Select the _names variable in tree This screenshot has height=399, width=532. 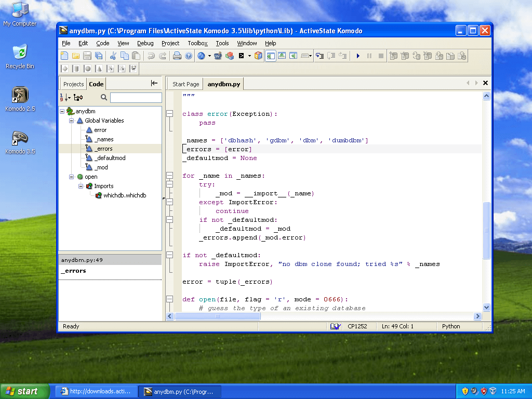coord(104,139)
